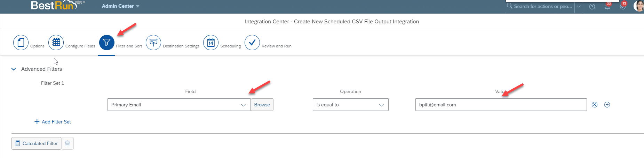Viewport: 644px width, 158px height.
Task: Open the Destination Settings step icon
Action: point(153,43)
